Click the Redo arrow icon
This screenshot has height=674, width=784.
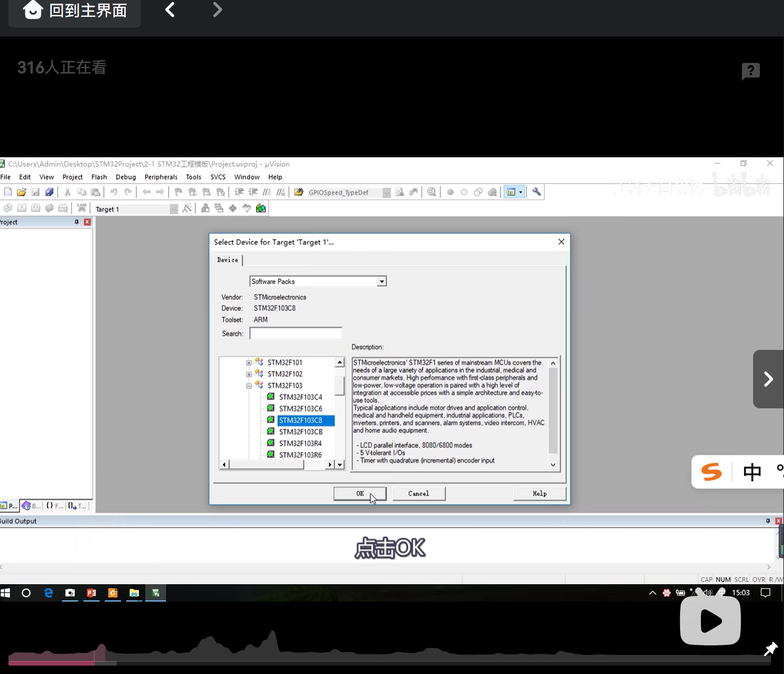128,192
